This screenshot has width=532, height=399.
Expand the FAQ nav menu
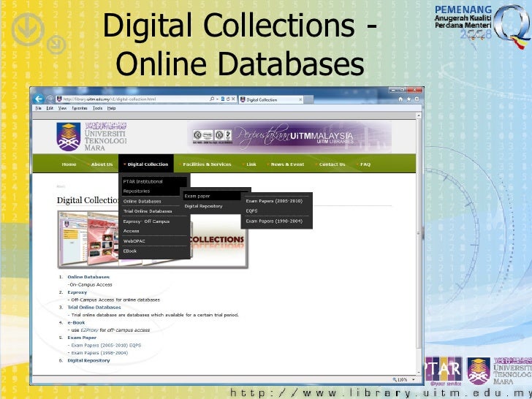click(x=364, y=164)
